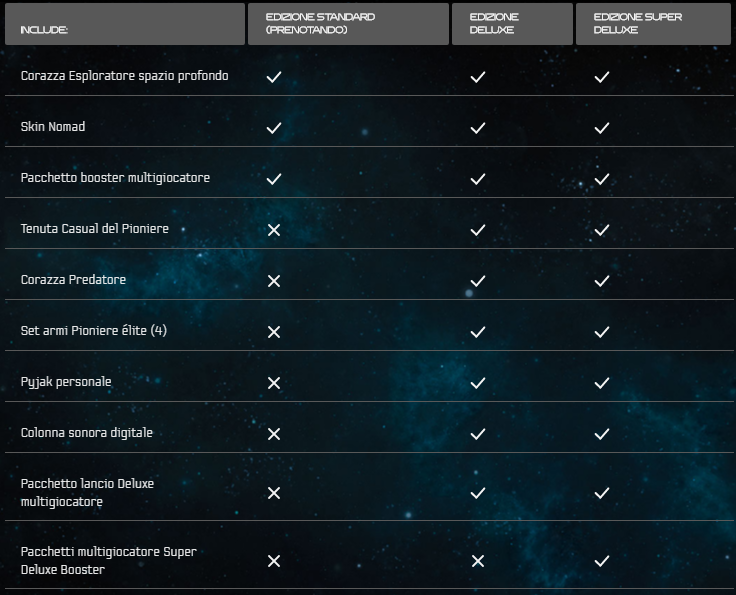The image size is (736, 595).
Task: Select the Edizione Deluxe column header
Action: [x=511, y=24]
